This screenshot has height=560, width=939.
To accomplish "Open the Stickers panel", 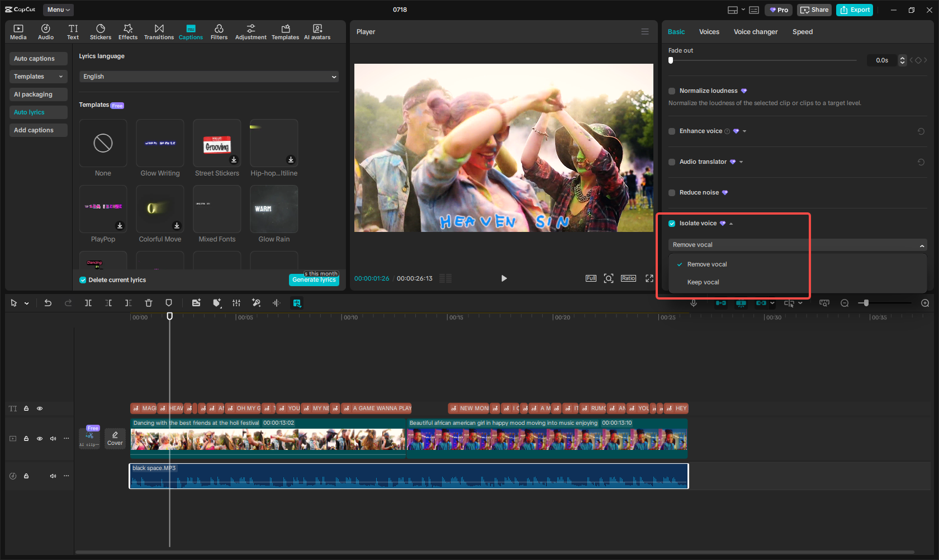I will coord(101,32).
